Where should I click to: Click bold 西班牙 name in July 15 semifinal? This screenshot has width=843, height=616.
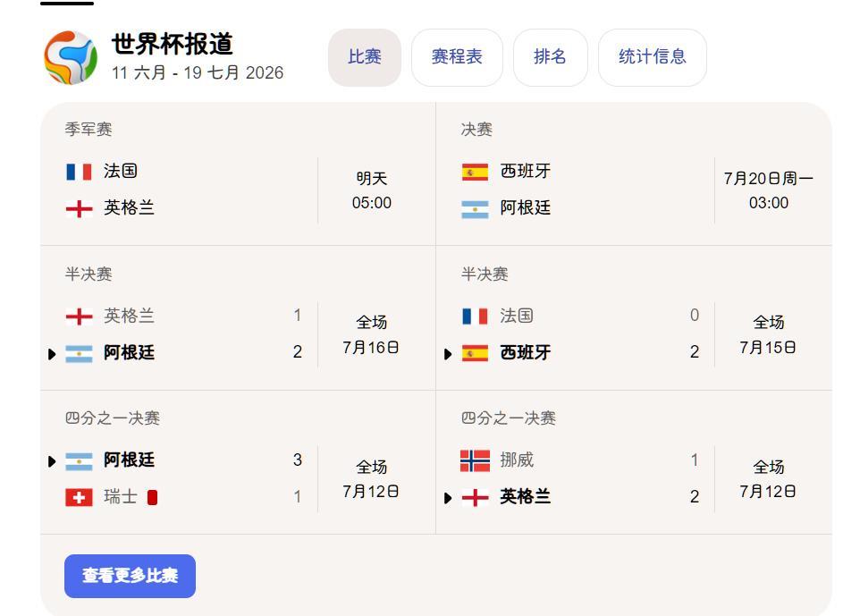[526, 352]
